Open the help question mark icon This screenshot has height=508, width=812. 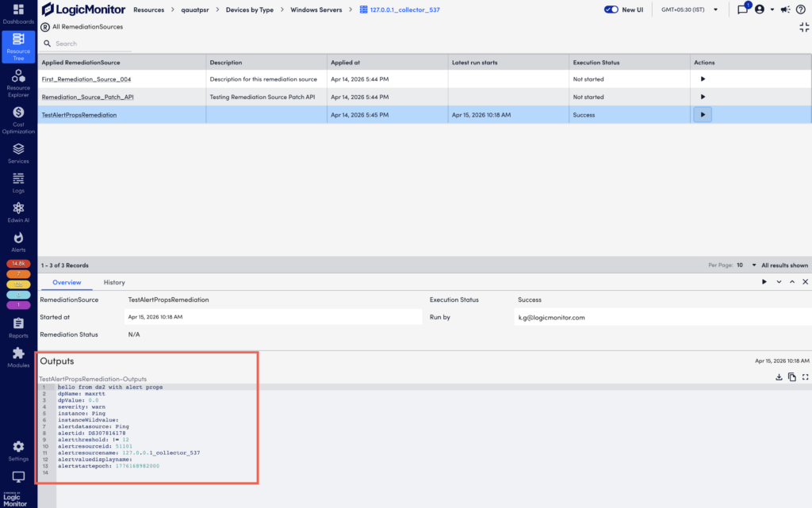pyautogui.click(x=801, y=10)
